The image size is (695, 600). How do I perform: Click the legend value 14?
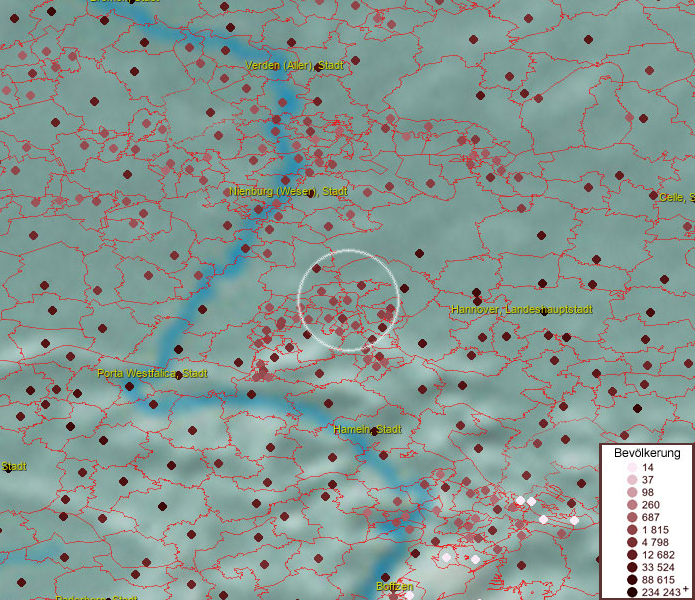(648, 467)
